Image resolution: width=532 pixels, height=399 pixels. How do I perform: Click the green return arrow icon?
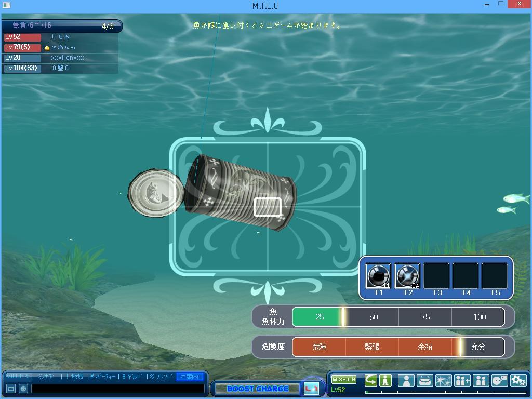coord(371,380)
